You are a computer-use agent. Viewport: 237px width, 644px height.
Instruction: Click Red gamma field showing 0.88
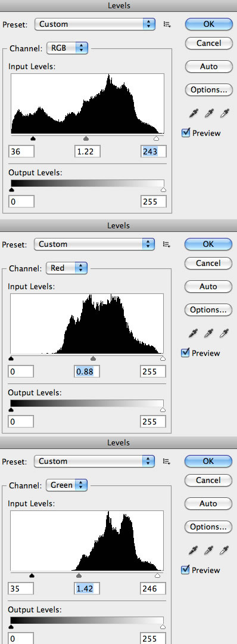pos(87,371)
